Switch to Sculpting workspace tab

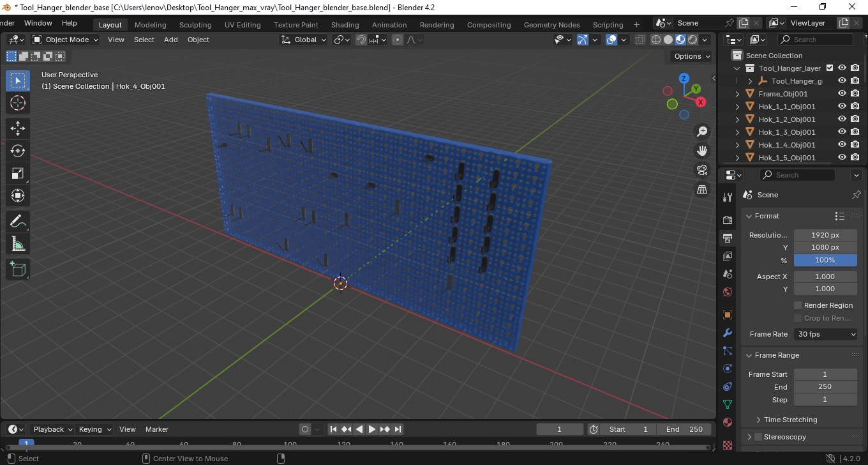(195, 25)
